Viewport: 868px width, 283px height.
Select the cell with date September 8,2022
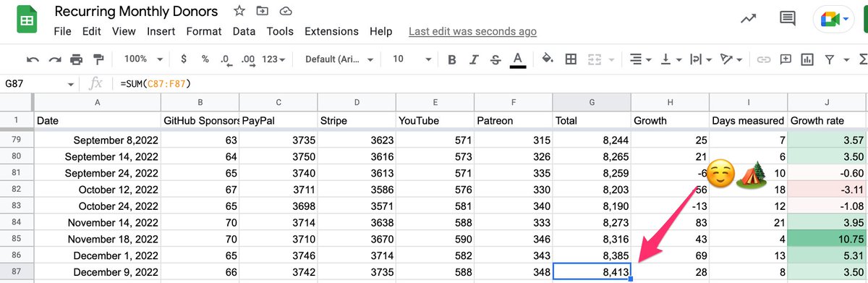[98, 140]
